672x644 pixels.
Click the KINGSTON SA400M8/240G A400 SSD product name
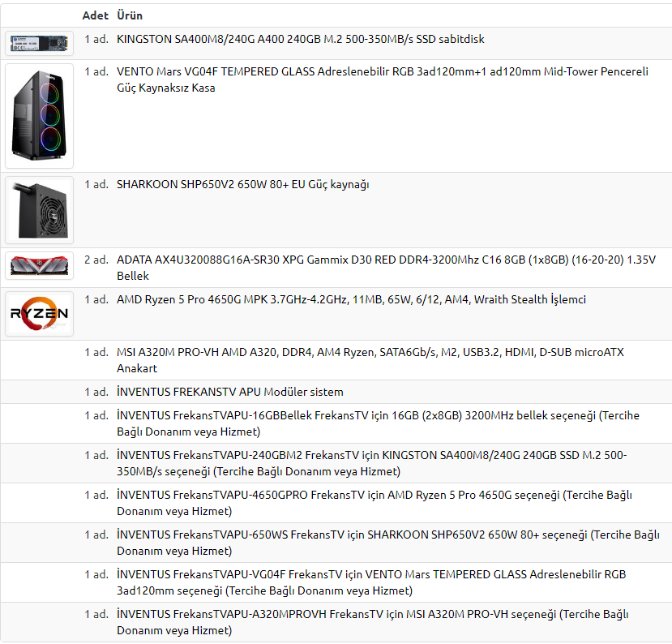(301, 39)
